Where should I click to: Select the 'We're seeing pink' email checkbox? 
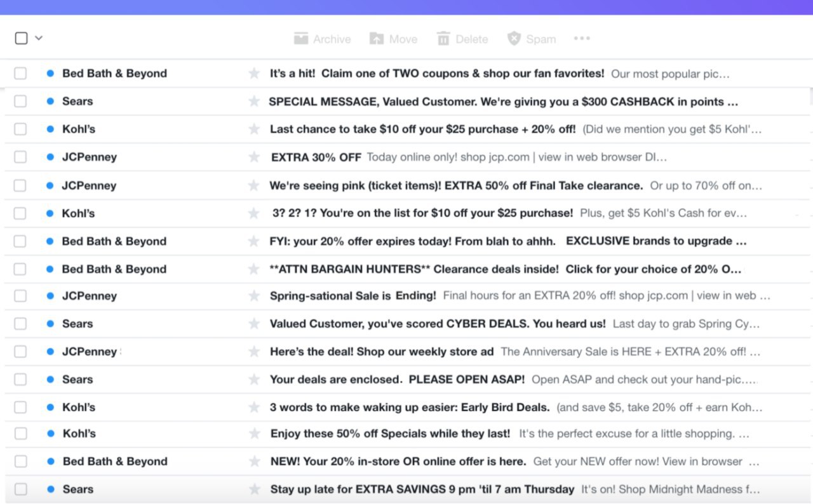tap(20, 185)
